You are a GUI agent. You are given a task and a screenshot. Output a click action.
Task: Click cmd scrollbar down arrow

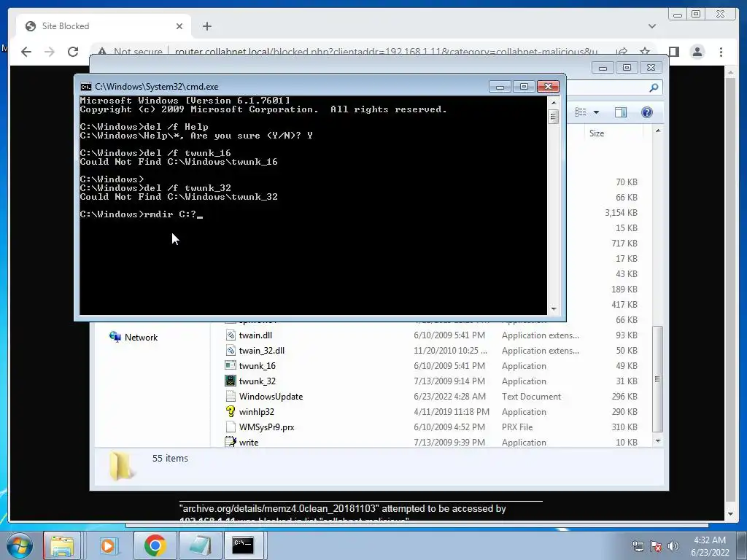(x=553, y=309)
